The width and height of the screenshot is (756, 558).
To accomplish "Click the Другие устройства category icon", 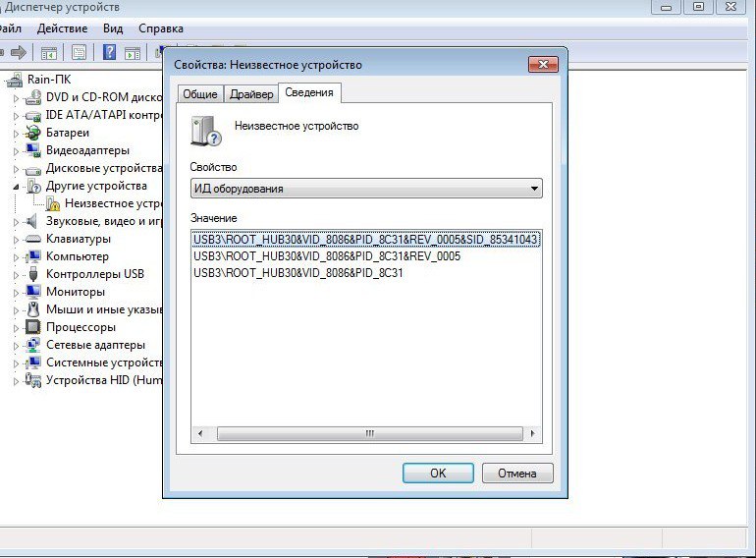I will [33, 186].
